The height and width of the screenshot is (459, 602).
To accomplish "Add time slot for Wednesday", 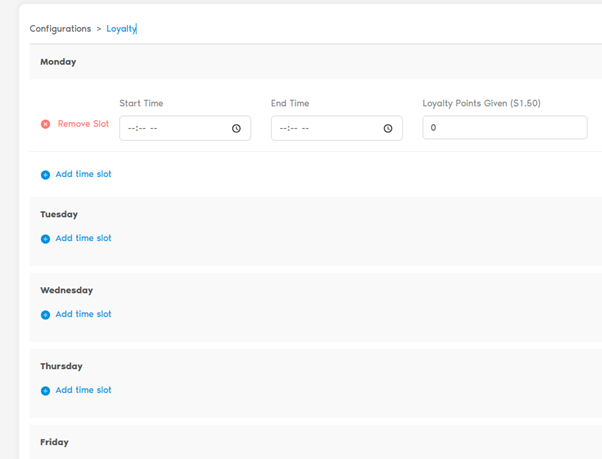I will (x=83, y=314).
